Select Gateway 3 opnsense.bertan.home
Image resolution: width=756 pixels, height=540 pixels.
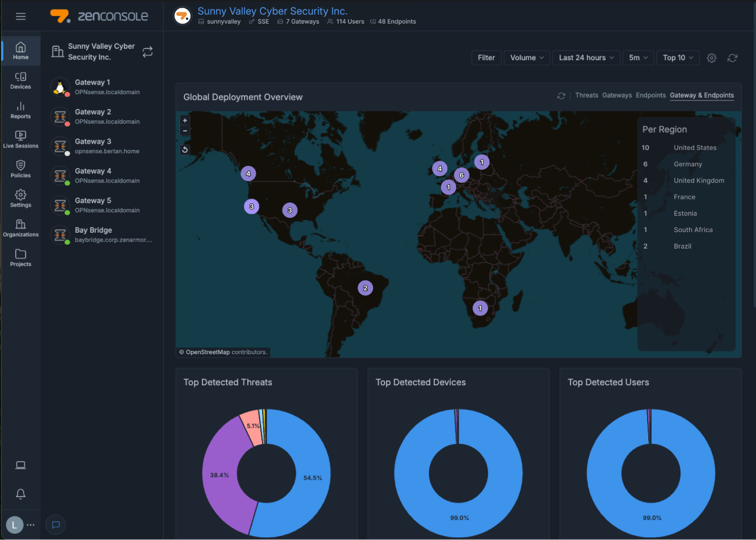(102, 146)
